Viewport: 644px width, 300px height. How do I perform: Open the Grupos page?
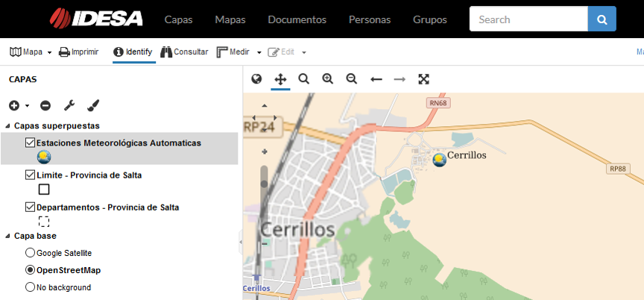point(430,19)
